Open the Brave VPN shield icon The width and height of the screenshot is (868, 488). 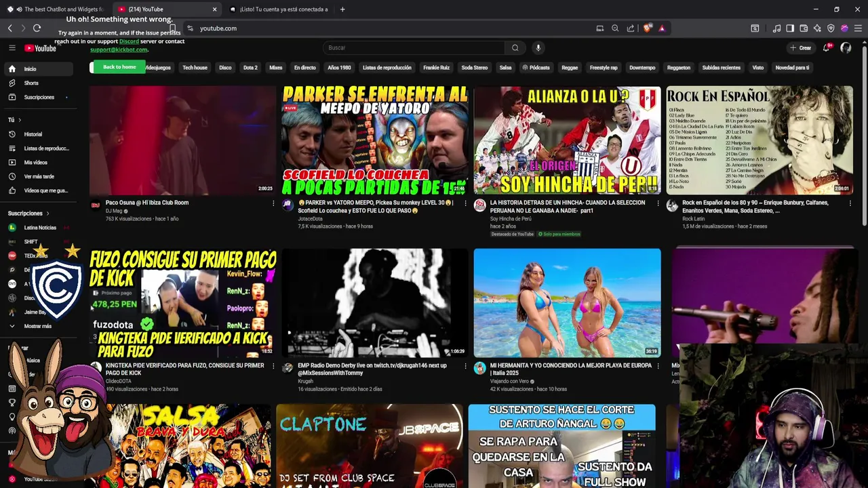pyautogui.click(x=831, y=28)
